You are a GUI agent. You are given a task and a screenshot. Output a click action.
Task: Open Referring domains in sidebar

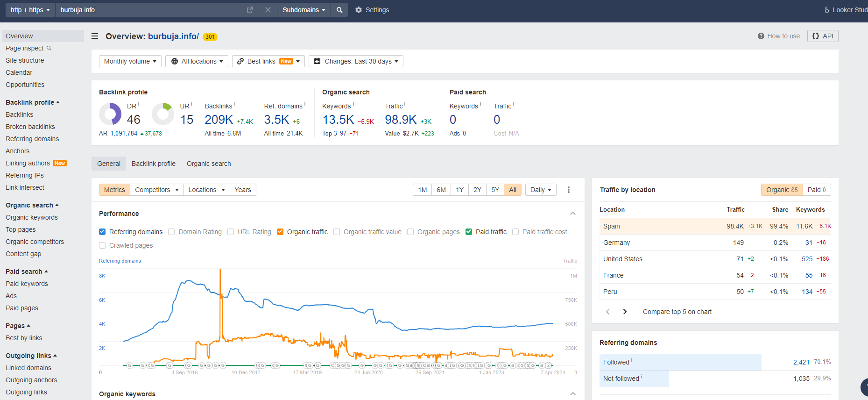coord(32,139)
